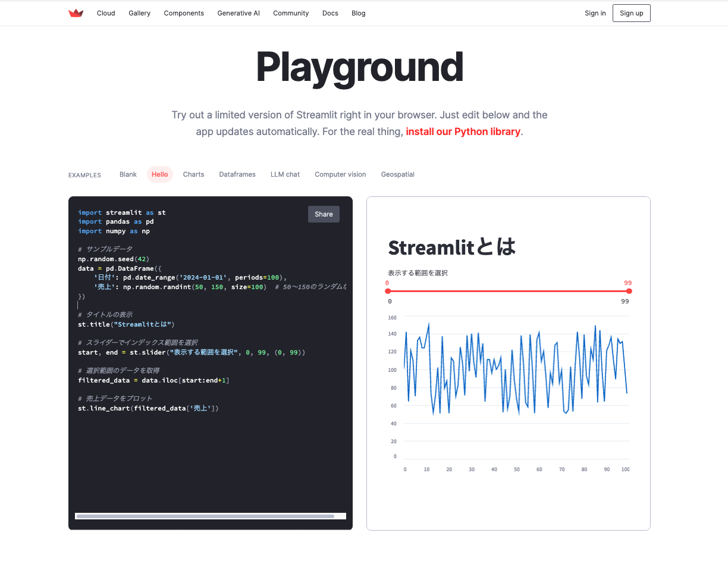Screen dimensions: 728x586
Task: Click the '表示する範囲を選択' slider label
Action: [418, 273]
